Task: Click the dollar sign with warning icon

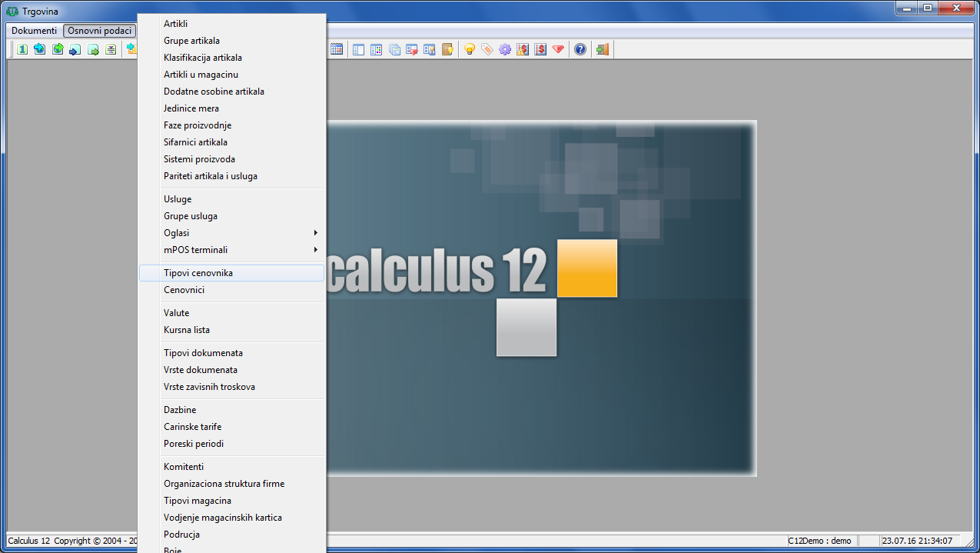Action: coord(523,49)
